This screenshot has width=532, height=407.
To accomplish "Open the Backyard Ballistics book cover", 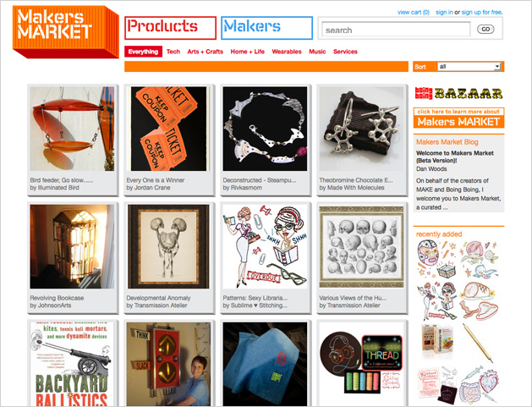I will 72,364.
